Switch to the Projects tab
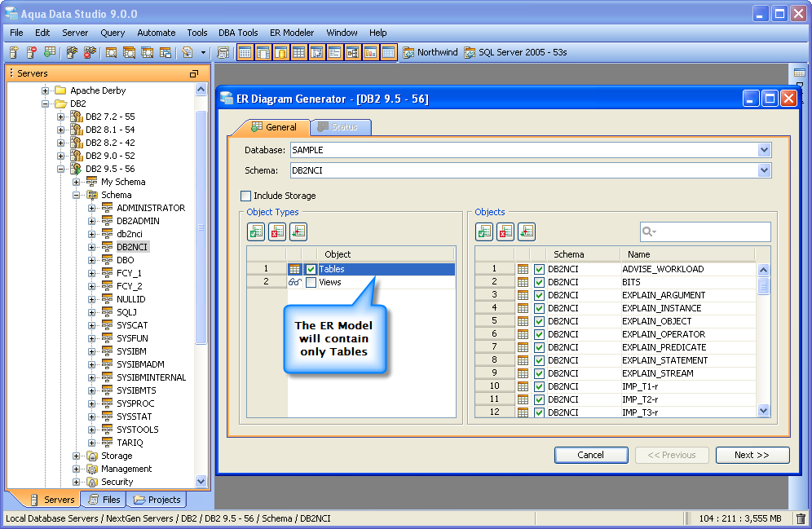Viewport: 812px width, 529px height. tap(157, 500)
